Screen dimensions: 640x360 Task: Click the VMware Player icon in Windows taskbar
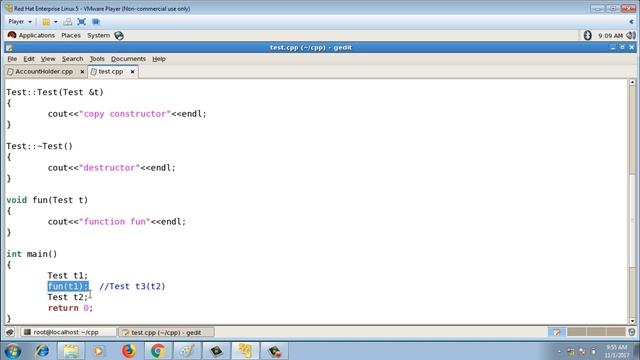point(245,351)
